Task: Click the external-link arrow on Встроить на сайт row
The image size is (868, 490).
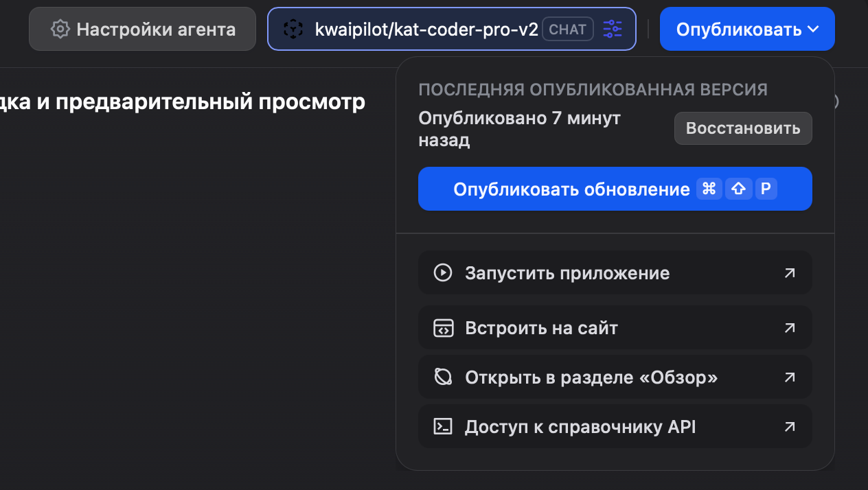Action: pos(789,327)
